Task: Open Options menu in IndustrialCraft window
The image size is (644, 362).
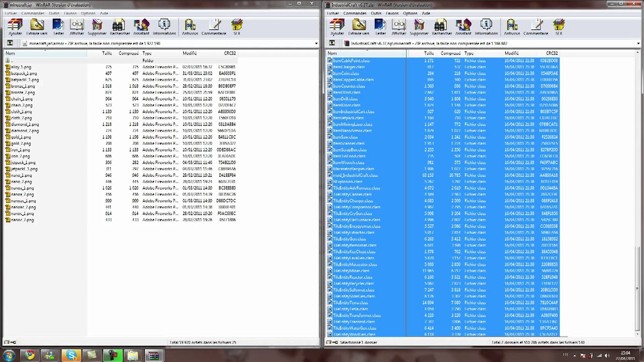Action: (410, 13)
